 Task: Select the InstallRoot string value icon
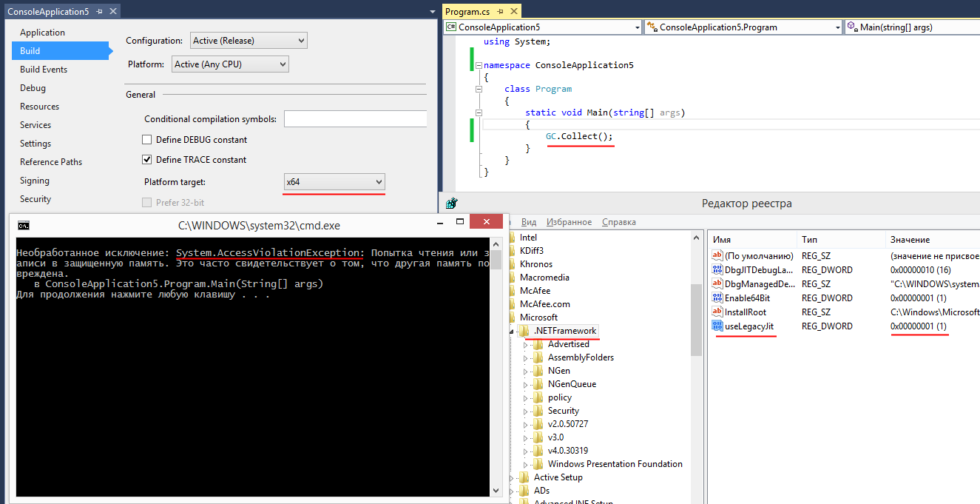717,312
